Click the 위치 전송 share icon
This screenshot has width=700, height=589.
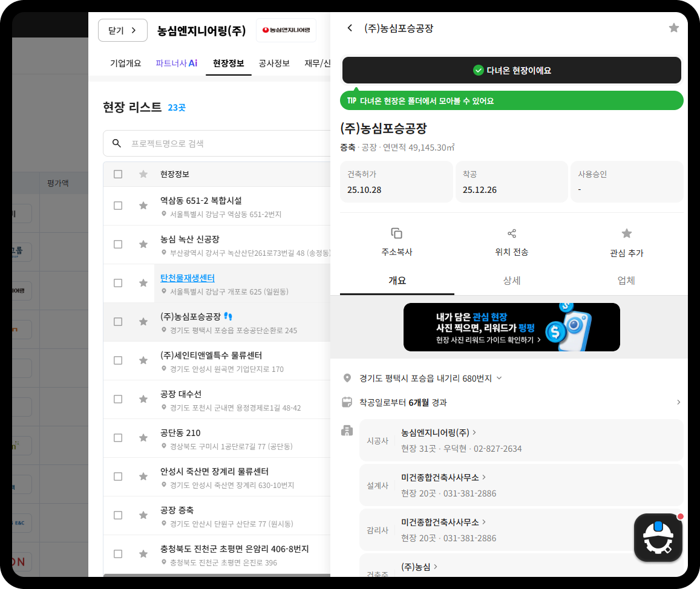pyautogui.click(x=512, y=233)
